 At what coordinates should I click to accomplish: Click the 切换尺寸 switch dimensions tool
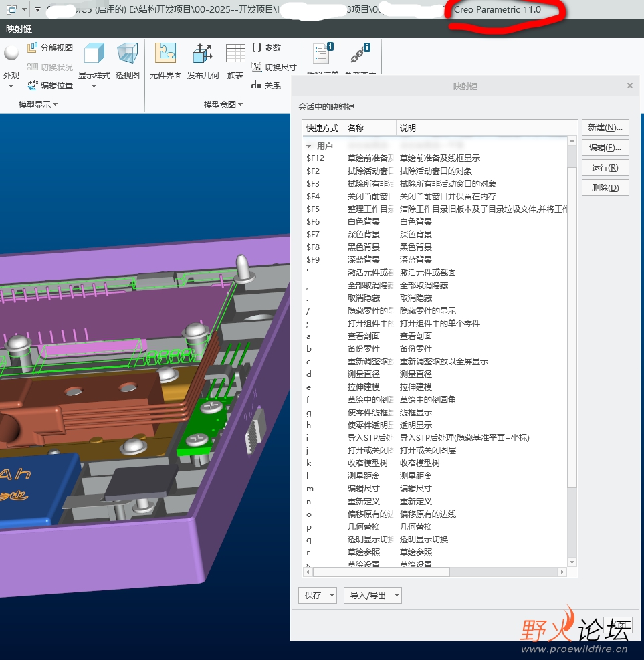click(274, 67)
